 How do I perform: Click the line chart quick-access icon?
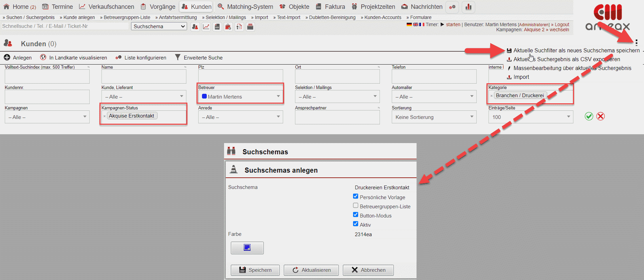(206, 27)
